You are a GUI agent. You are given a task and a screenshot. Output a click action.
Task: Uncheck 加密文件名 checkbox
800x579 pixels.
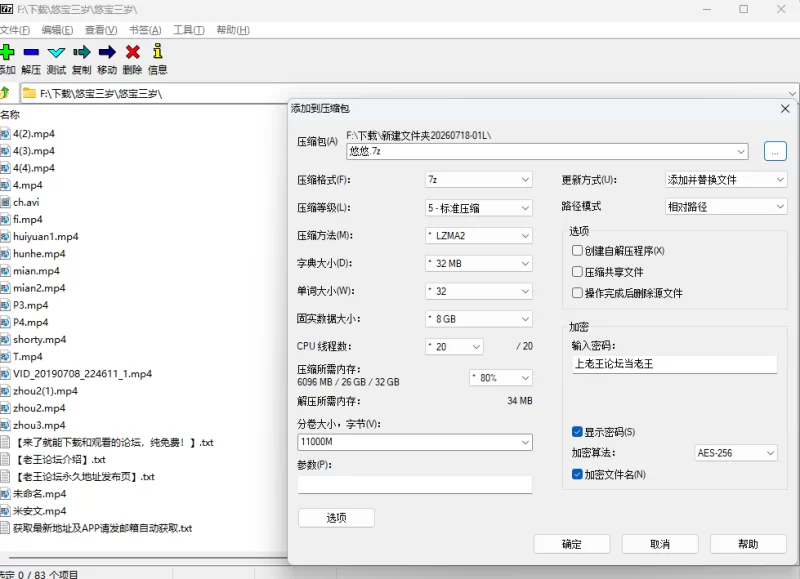coord(577,474)
